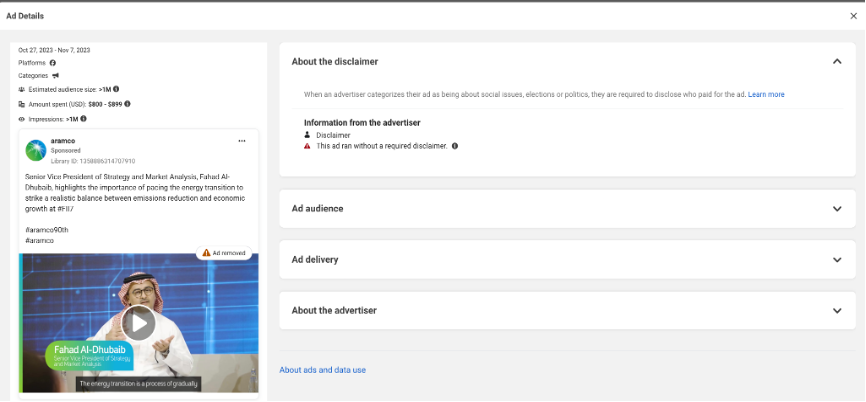Image resolution: width=866 pixels, height=402 pixels.
Task: Open the three-dot menu on aramco ad
Action: [x=242, y=141]
